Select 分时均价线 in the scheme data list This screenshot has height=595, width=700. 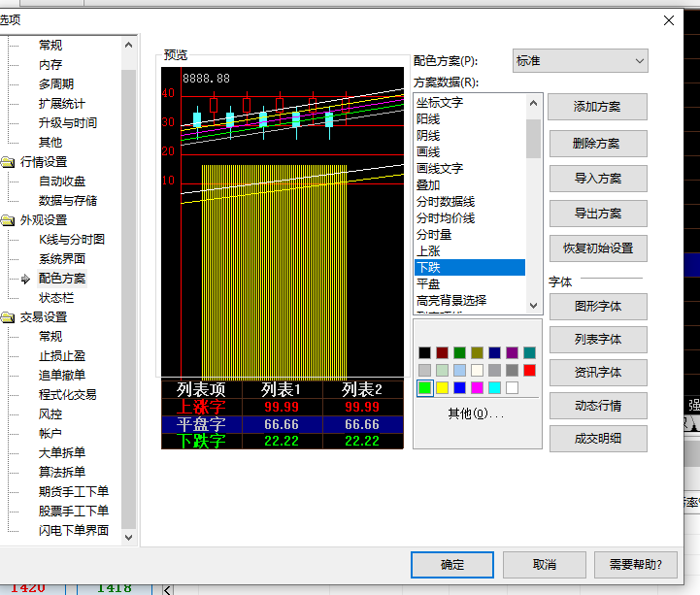pyautogui.click(x=445, y=217)
